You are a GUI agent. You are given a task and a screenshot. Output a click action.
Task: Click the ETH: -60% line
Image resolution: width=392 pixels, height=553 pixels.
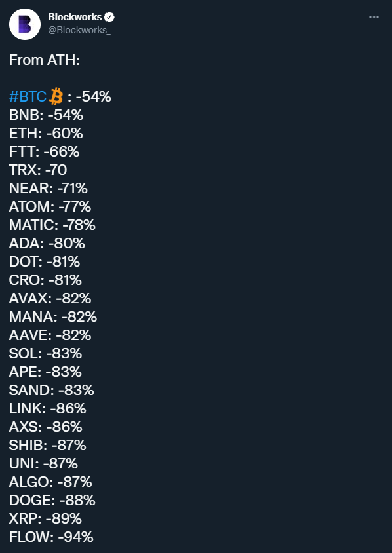[x=46, y=133]
